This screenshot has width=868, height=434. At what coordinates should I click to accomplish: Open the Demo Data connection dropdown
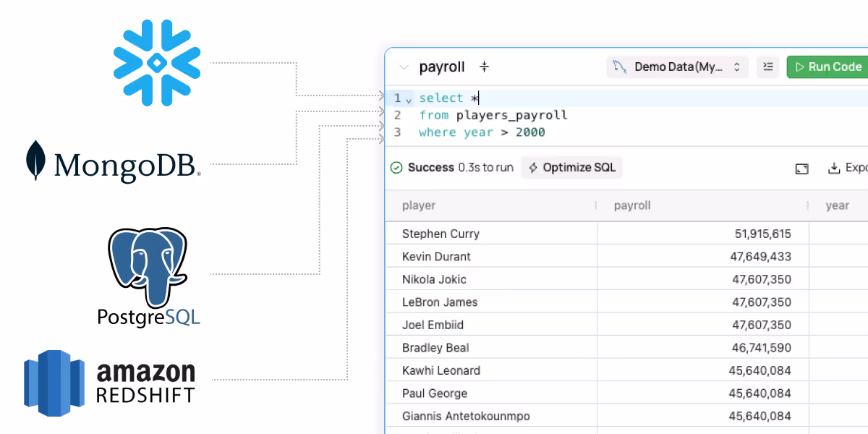pyautogui.click(x=678, y=67)
